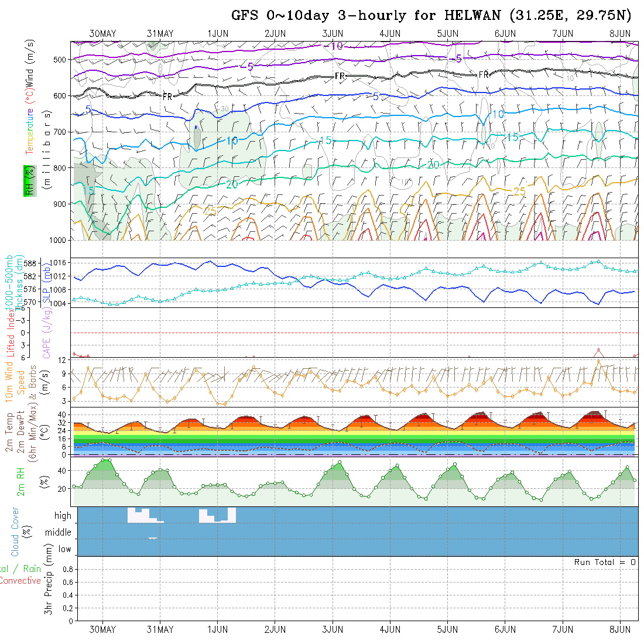The height and width of the screenshot is (644, 644).
Task: Click the green 2m RH axis title
Action: coord(20,480)
